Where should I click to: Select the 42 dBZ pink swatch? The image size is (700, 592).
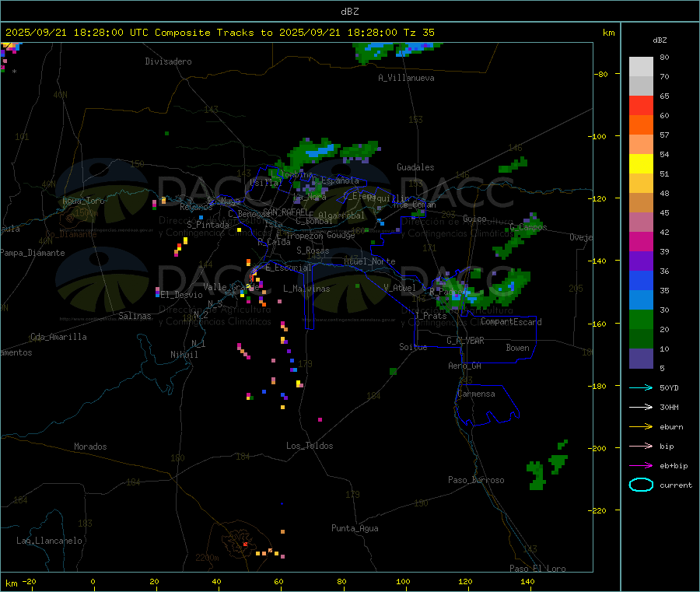[x=641, y=222]
